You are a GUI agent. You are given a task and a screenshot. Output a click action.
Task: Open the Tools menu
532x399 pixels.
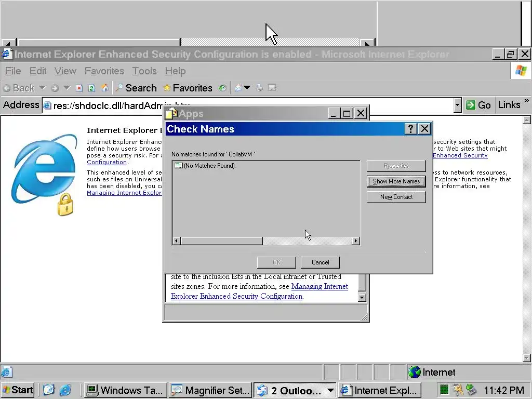[x=144, y=71]
